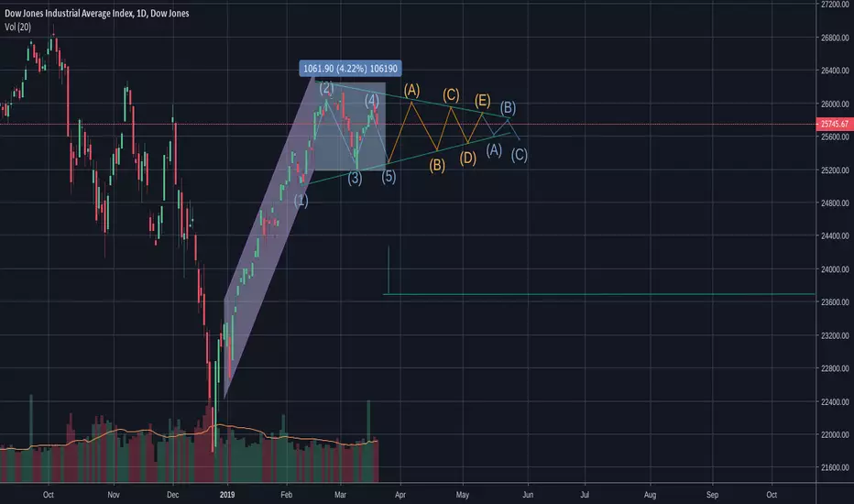Viewport: 854px width, 504px height.
Task: Click the 23200.00 price axis label
Action: pyautogui.click(x=835, y=335)
